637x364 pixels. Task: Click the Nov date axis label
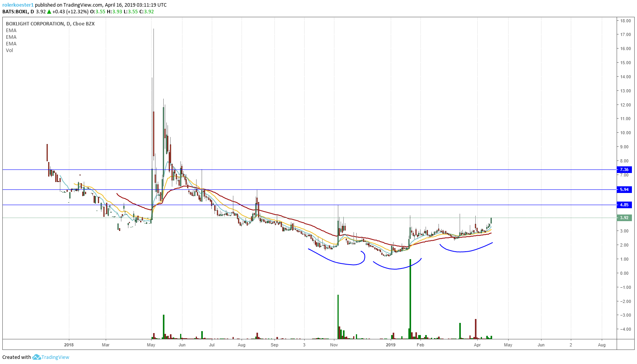click(334, 345)
